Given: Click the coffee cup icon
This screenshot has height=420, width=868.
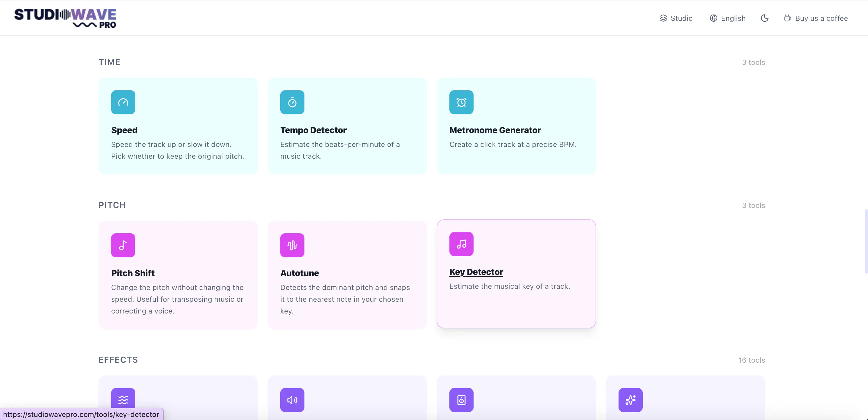Looking at the screenshot, I should [x=787, y=18].
